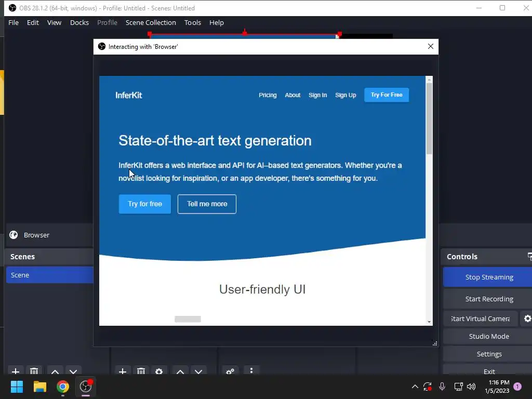Click the Browser source label
532x399 pixels.
36,235
